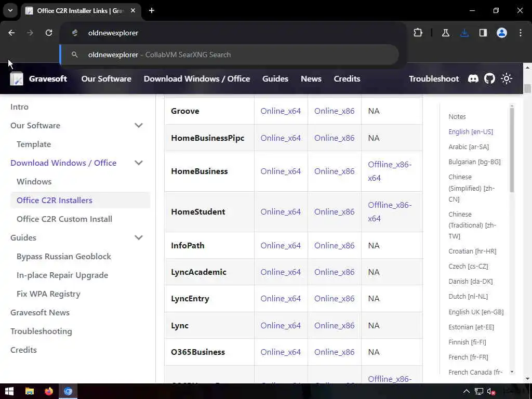The width and height of the screenshot is (532, 399).
Task: Open Gravesoft GitHub icon link
Action: [489, 79]
